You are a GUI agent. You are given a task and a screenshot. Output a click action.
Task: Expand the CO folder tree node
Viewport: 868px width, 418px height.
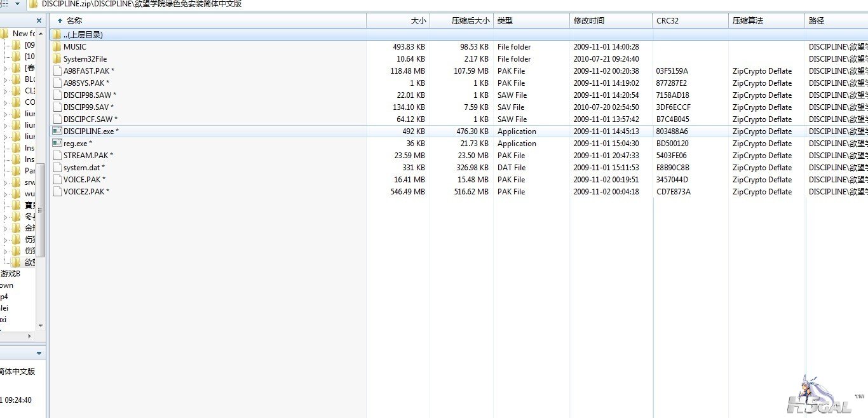[x=6, y=102]
